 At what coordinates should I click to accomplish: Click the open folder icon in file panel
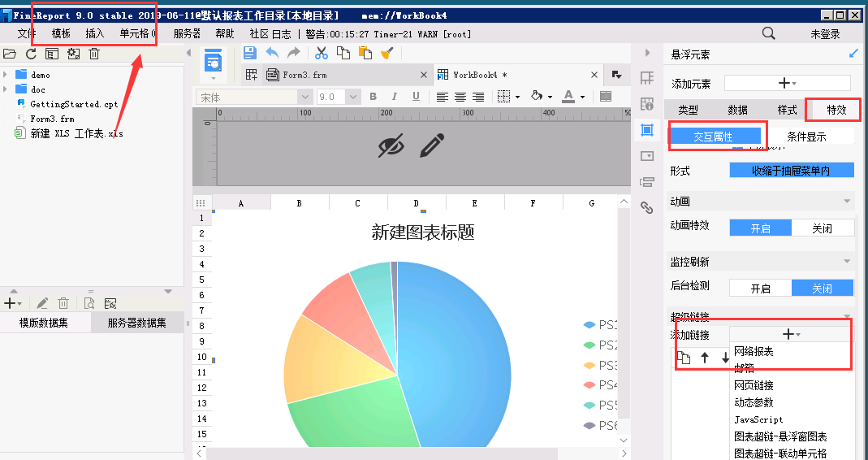coord(10,54)
